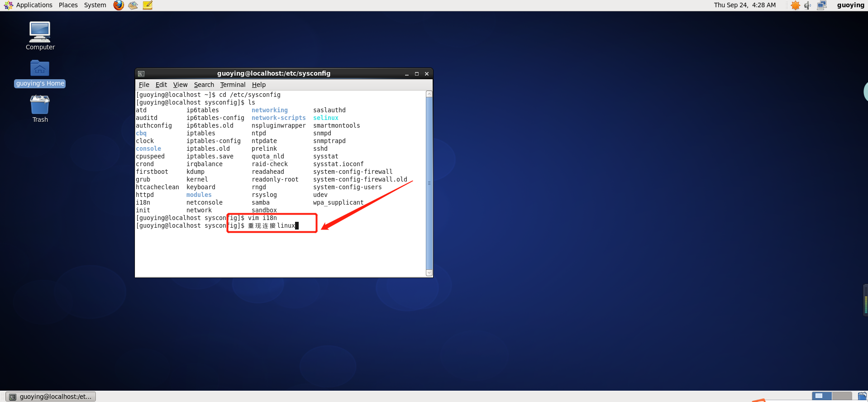The height and width of the screenshot is (402, 868).
Task: Switch to the second workspace
Action: pyautogui.click(x=842, y=396)
